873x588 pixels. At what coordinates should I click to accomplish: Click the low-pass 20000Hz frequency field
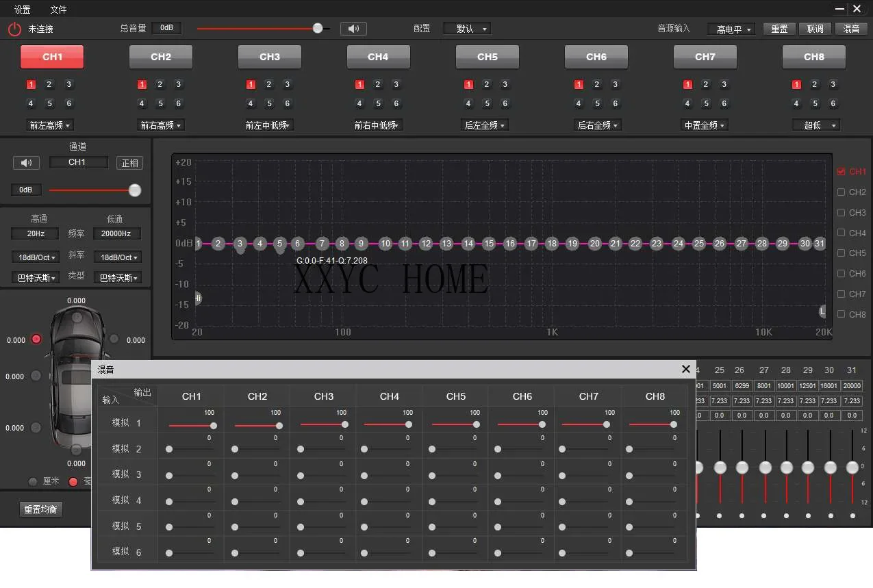pyautogui.click(x=116, y=233)
